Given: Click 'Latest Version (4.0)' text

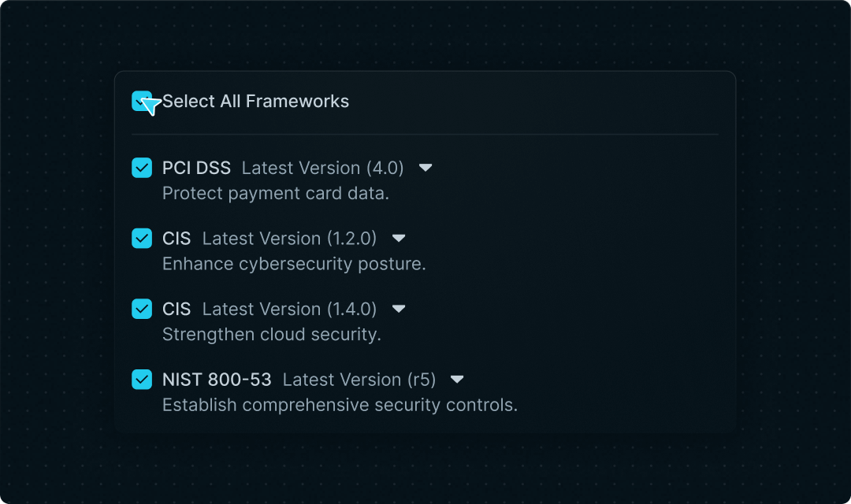Looking at the screenshot, I should pos(322,168).
